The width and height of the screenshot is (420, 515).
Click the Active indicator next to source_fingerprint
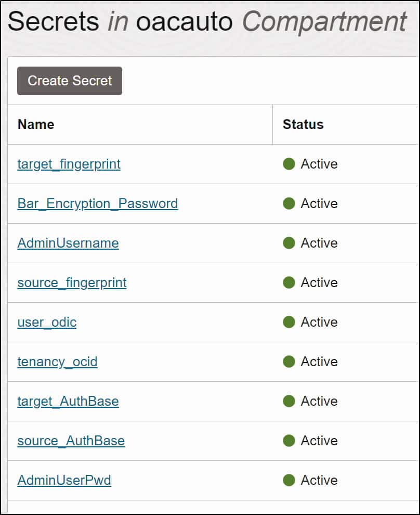click(x=289, y=282)
